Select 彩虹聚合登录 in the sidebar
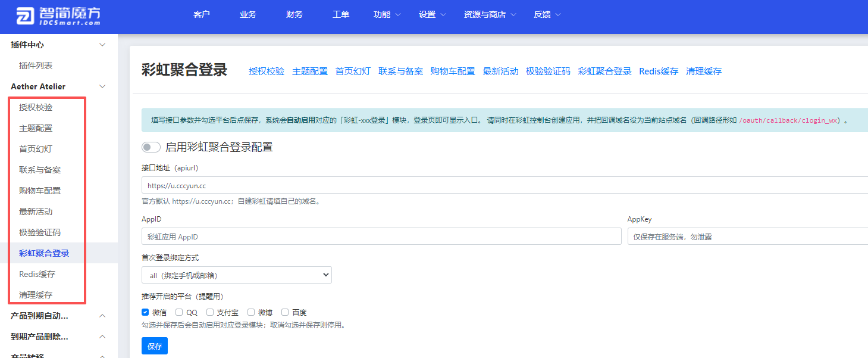868x358 pixels. coord(44,253)
